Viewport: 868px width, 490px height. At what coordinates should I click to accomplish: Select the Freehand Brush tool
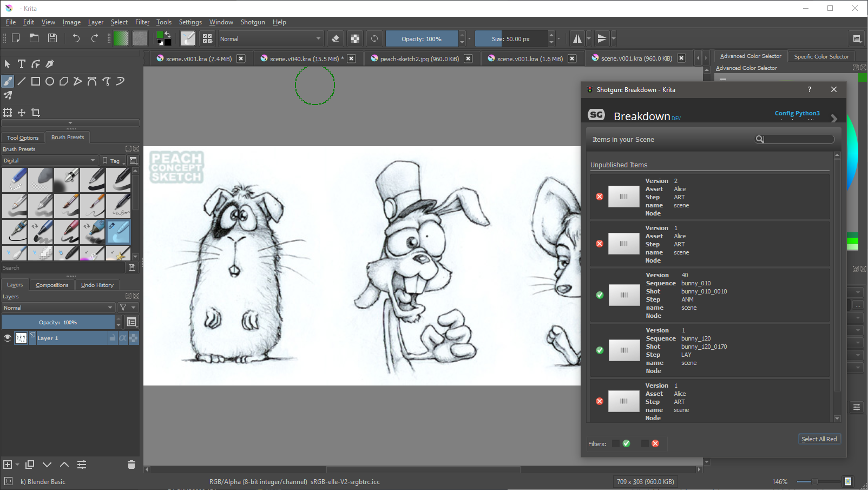pos(8,81)
